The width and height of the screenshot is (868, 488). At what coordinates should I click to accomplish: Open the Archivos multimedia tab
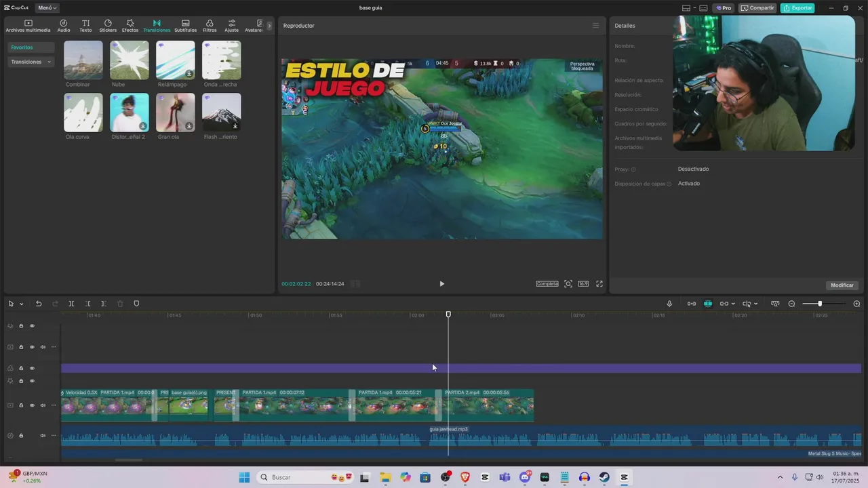(x=28, y=26)
